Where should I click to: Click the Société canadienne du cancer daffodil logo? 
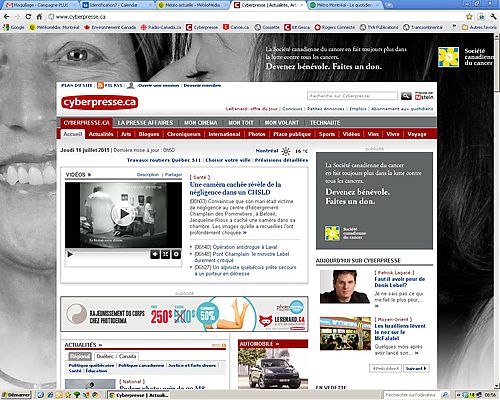(x=448, y=57)
